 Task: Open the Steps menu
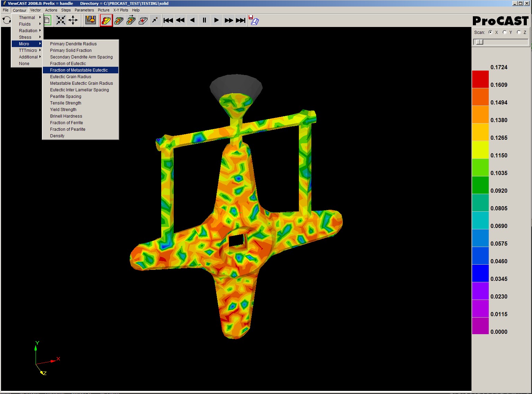click(66, 10)
